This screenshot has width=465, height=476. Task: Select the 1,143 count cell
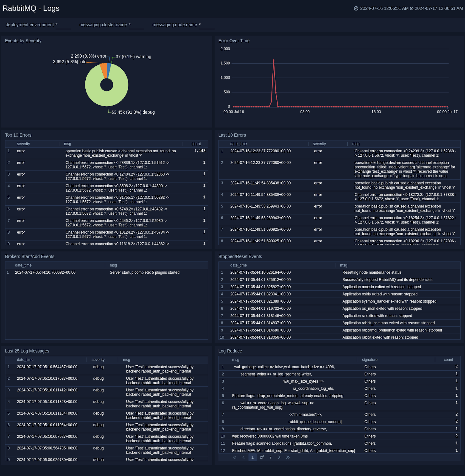200,151
